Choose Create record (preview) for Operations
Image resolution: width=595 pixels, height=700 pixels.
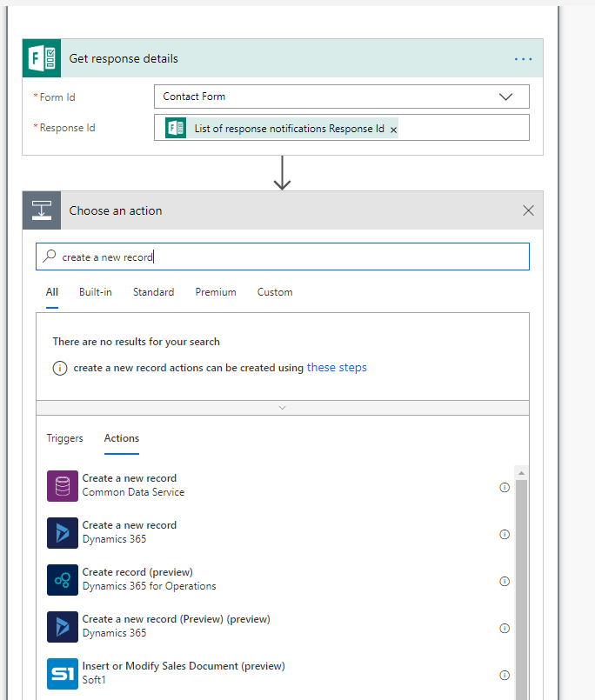[x=279, y=579]
